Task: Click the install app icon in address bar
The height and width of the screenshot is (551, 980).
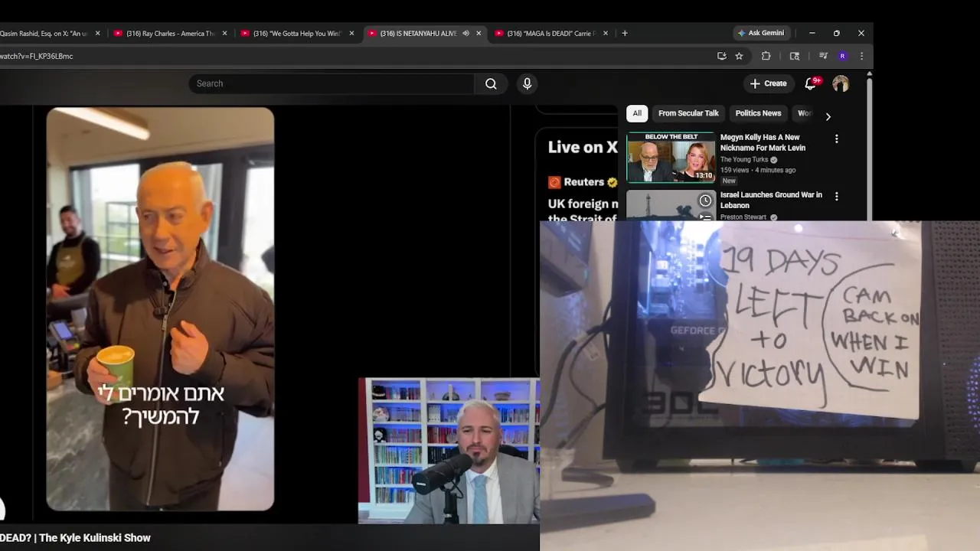Action: [721, 56]
